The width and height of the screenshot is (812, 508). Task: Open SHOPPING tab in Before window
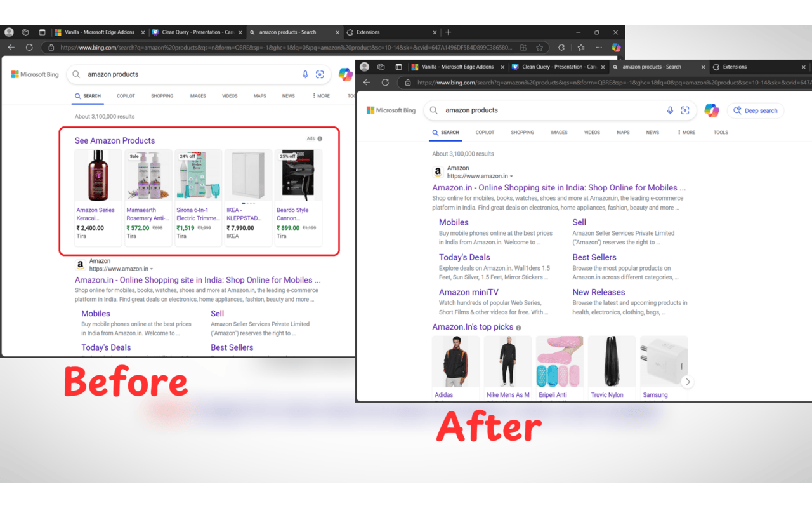click(x=162, y=96)
